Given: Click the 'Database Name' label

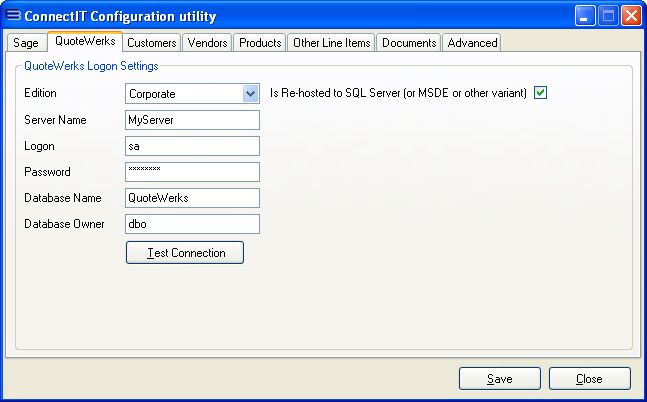Looking at the screenshot, I should pyautogui.click(x=63, y=198).
